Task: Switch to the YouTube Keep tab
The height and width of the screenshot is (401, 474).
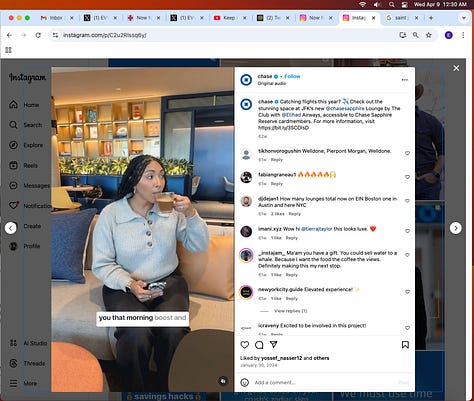Action: tap(230, 18)
